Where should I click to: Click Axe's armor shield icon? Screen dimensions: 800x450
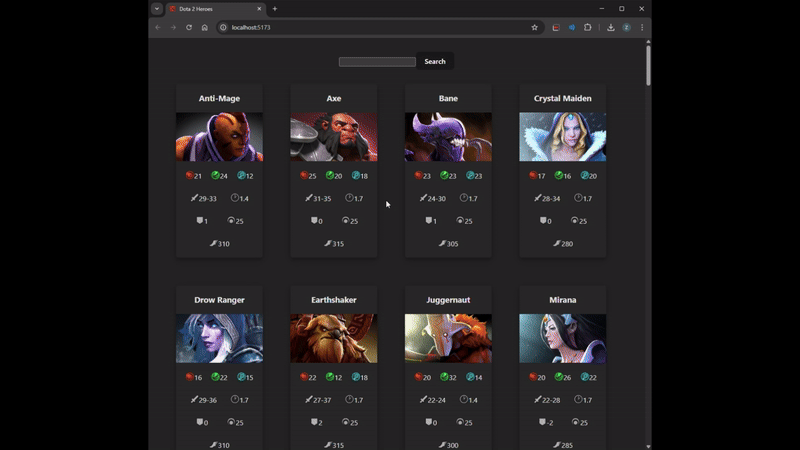(314, 220)
